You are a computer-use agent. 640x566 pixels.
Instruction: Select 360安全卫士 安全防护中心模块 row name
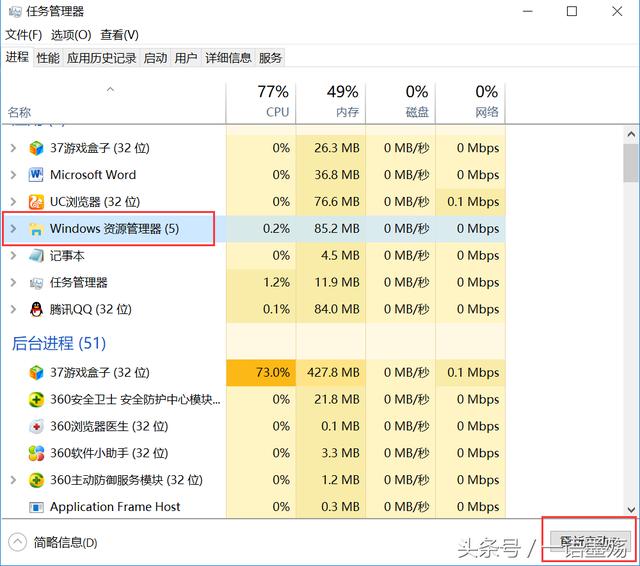tap(135, 400)
